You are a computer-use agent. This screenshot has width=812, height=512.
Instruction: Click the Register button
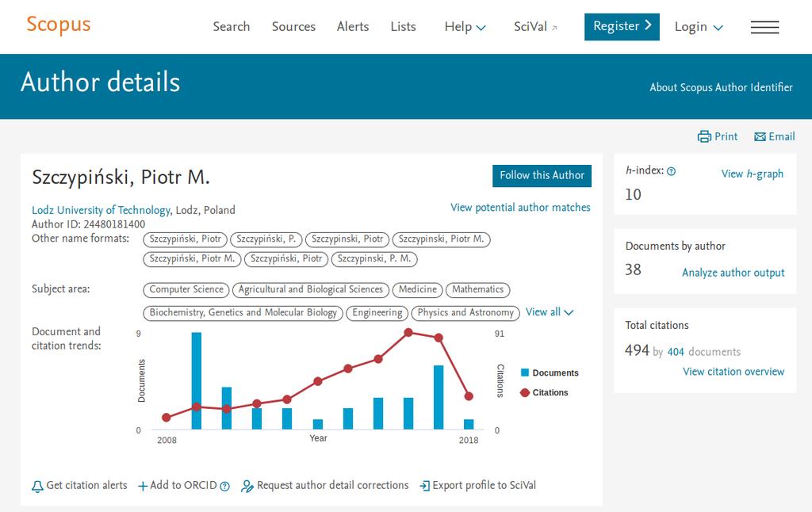pyautogui.click(x=622, y=26)
